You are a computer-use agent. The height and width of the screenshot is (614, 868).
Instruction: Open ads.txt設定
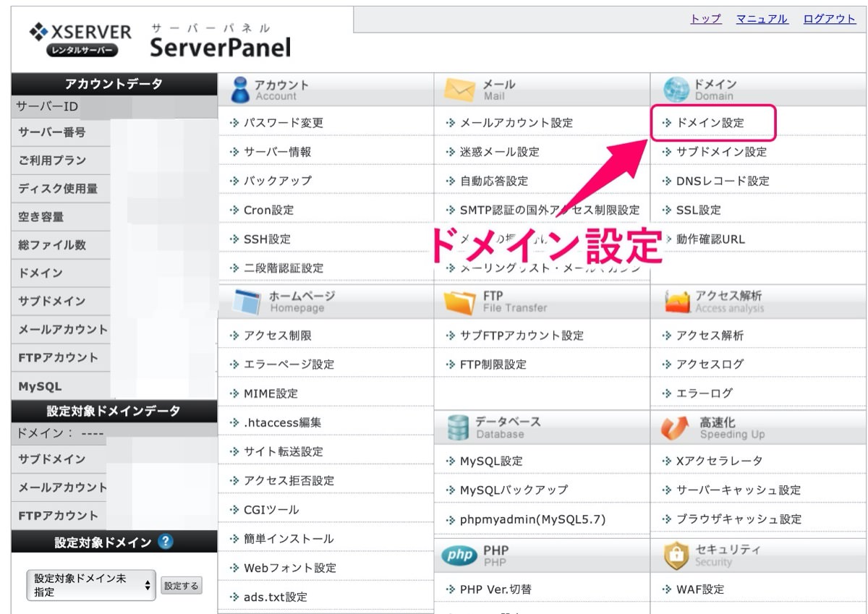(x=275, y=597)
